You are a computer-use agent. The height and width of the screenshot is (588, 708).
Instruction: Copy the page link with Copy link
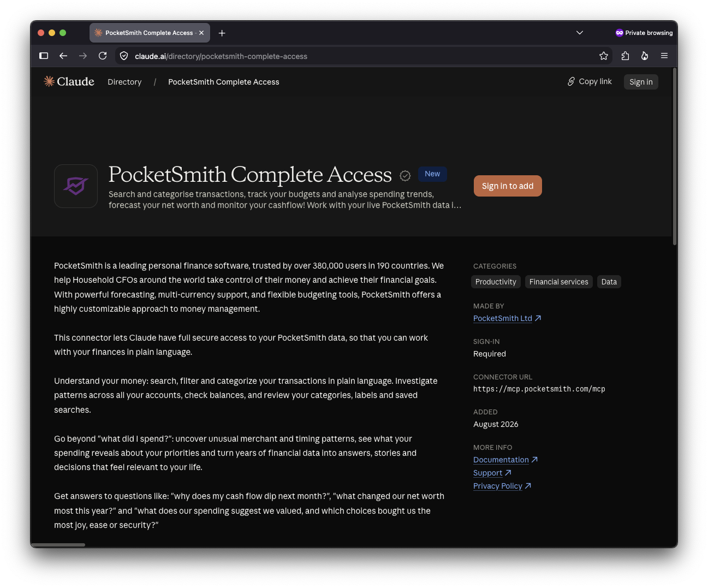[590, 81]
